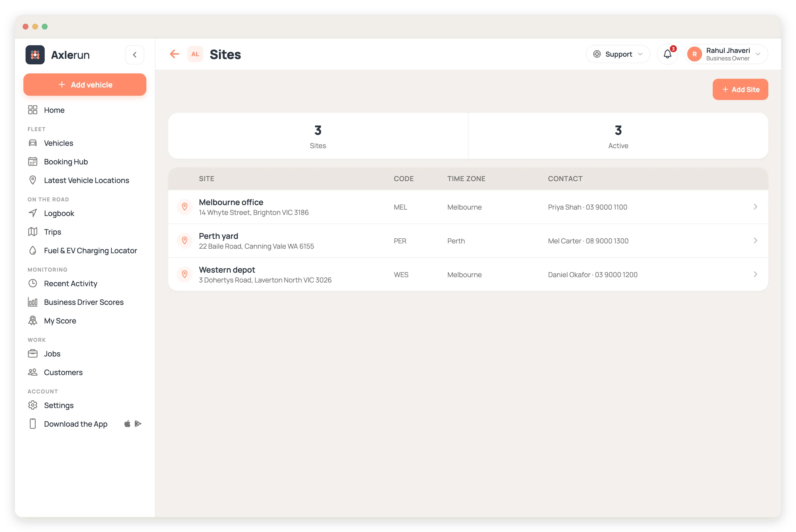Image resolution: width=796 pixels, height=532 pixels.
Task: Click the 3 Sites summary card
Action: pyautogui.click(x=318, y=136)
